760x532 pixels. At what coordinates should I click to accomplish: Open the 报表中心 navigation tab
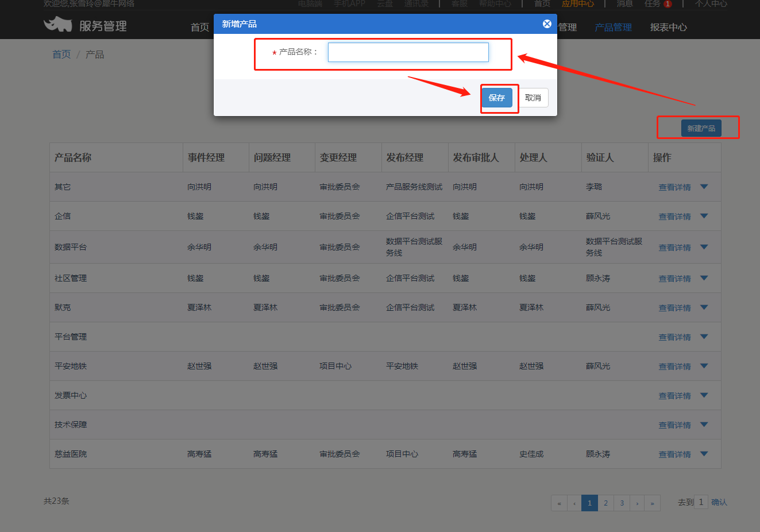[668, 27]
